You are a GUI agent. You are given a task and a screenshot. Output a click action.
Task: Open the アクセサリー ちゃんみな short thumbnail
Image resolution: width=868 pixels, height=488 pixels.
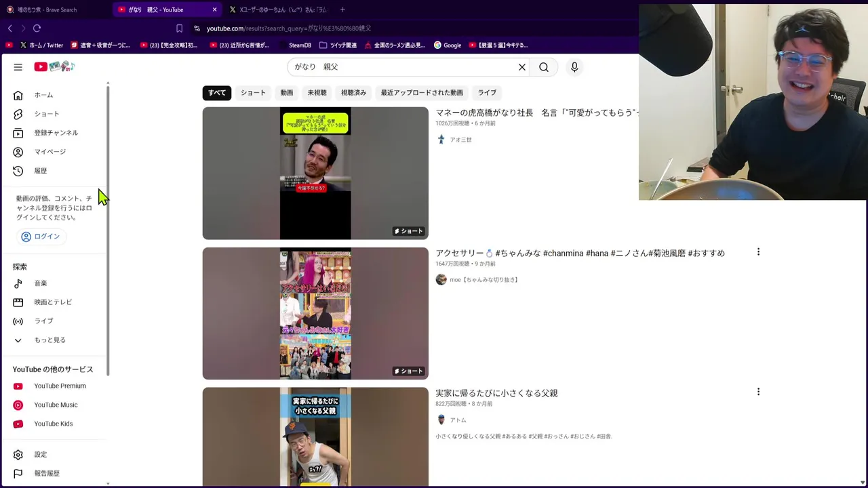315,313
